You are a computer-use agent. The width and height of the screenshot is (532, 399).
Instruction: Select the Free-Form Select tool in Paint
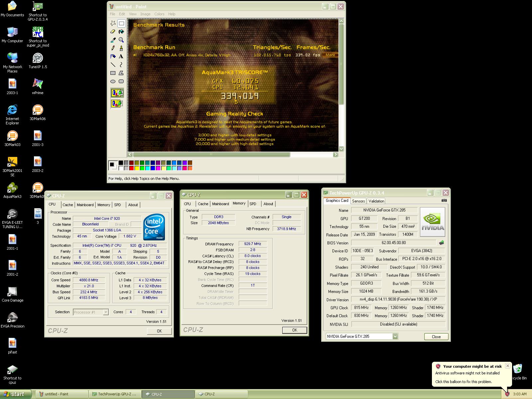pos(113,23)
